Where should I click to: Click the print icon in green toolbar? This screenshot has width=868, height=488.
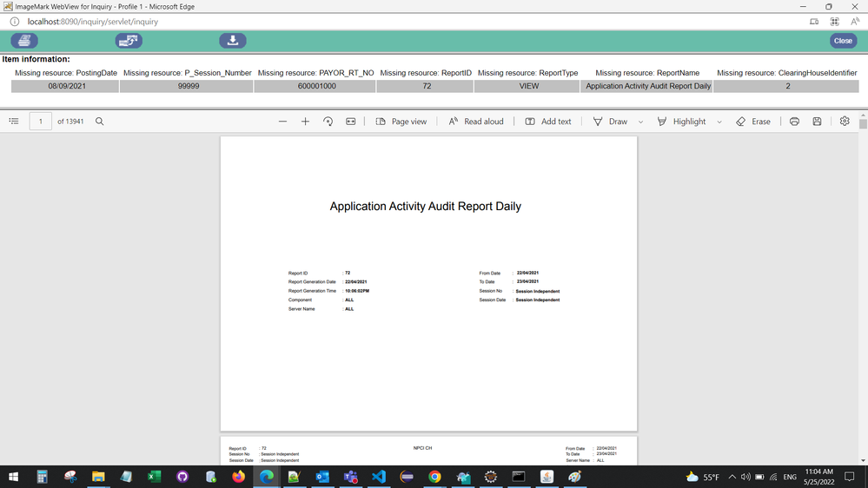coord(24,41)
